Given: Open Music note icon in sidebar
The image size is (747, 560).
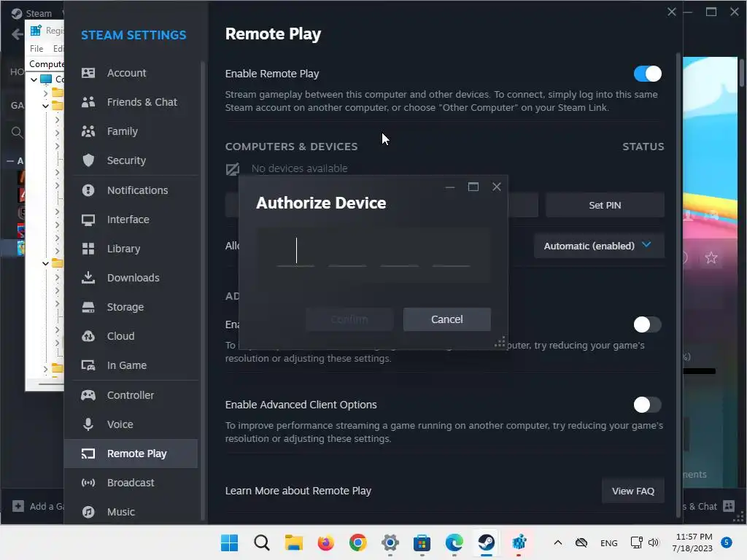Looking at the screenshot, I should point(88,512).
